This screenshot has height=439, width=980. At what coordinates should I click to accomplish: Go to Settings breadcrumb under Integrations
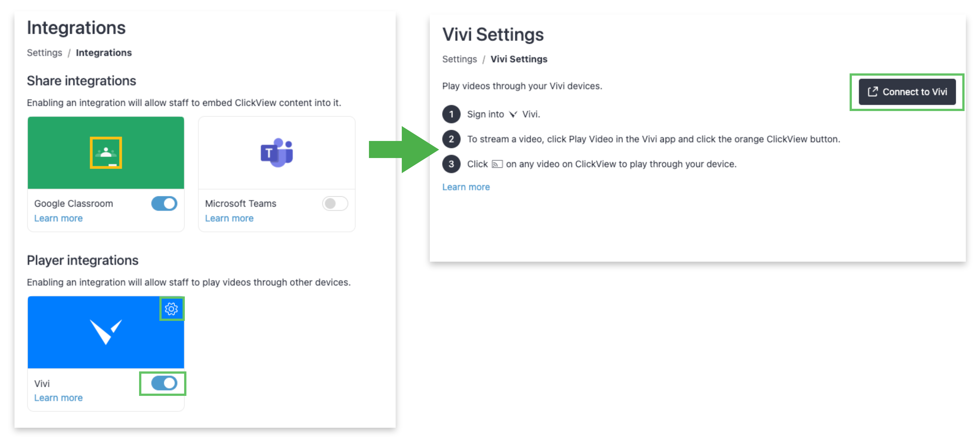pos(44,52)
